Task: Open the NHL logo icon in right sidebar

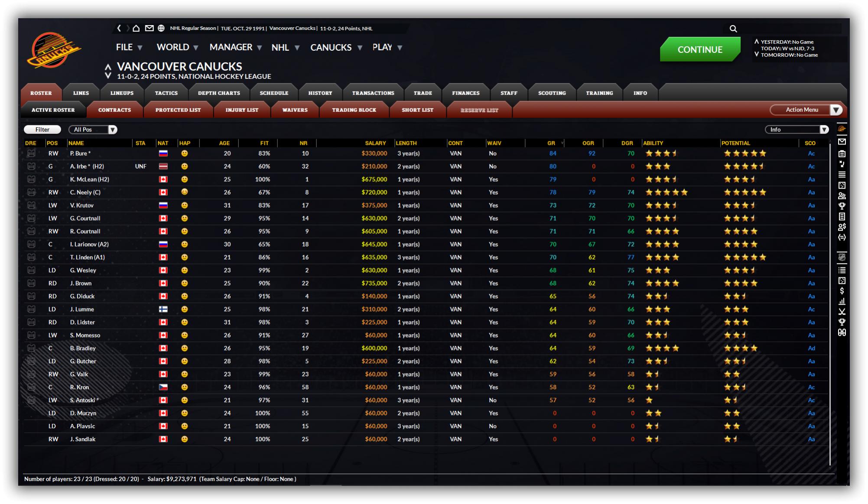Action: coord(842,257)
